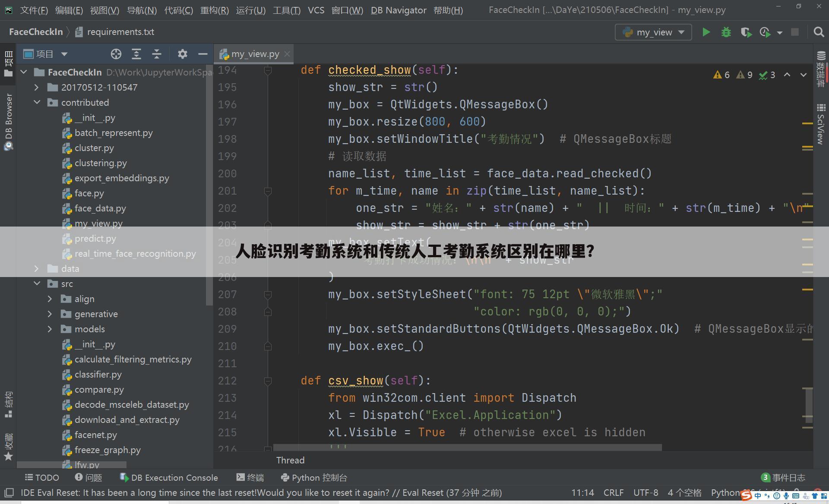Viewport: 829px width, 504px height.
Task: Expand the align folder
Action: pos(50,299)
